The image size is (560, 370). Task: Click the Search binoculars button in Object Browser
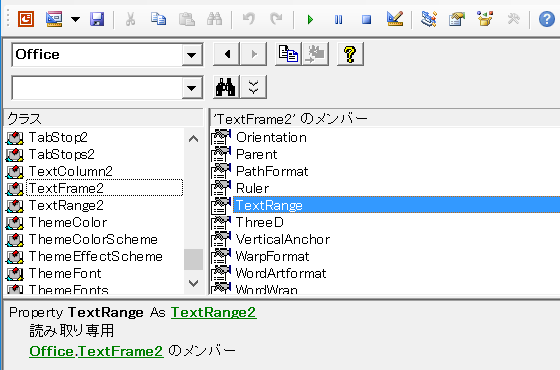pyautogui.click(x=226, y=87)
